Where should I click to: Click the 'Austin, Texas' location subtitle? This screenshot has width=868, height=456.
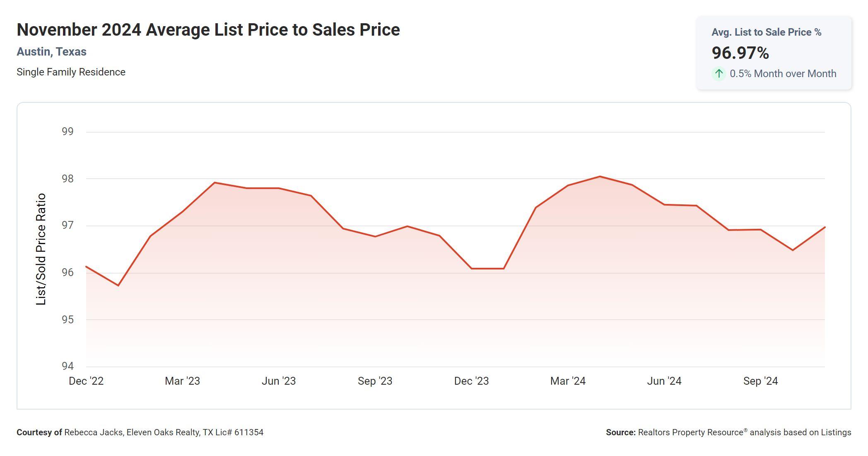(x=51, y=52)
